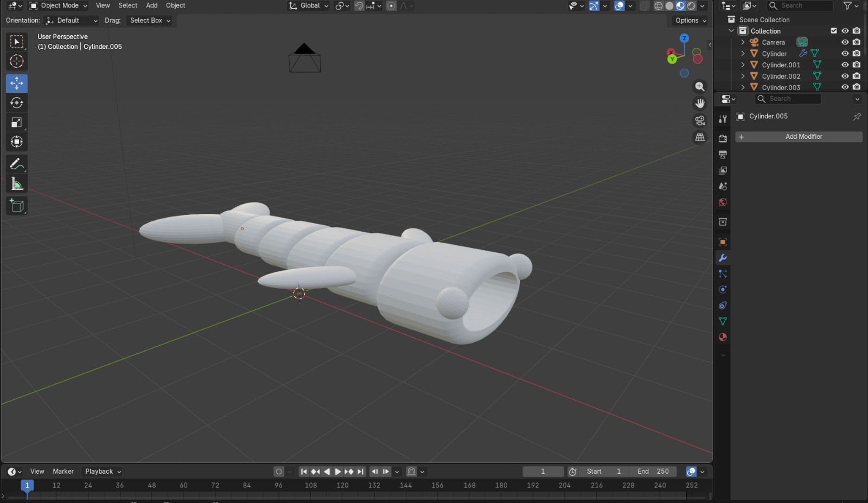Open the Select menu
The height and width of the screenshot is (503, 868).
point(128,6)
